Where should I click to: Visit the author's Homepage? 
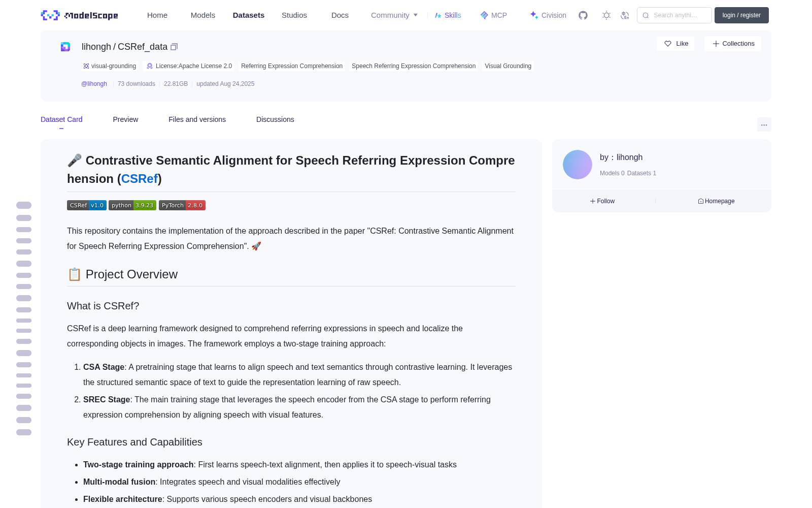coord(716,201)
